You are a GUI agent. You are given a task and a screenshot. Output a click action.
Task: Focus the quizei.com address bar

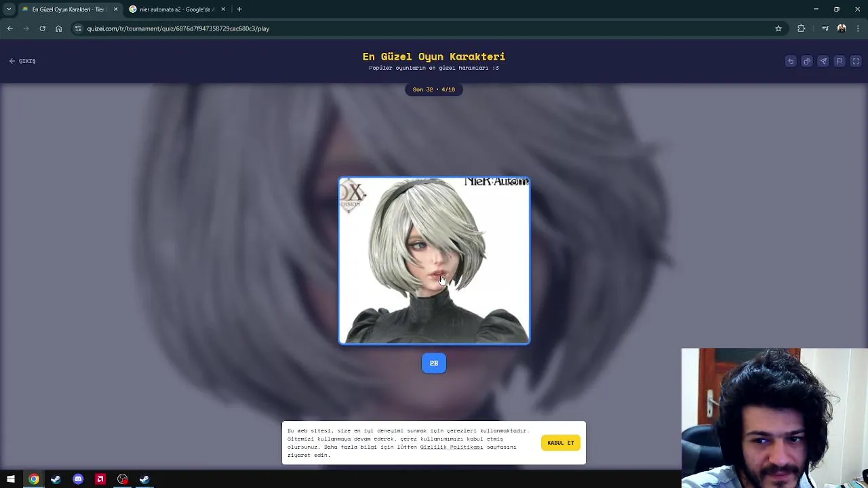[x=427, y=28]
